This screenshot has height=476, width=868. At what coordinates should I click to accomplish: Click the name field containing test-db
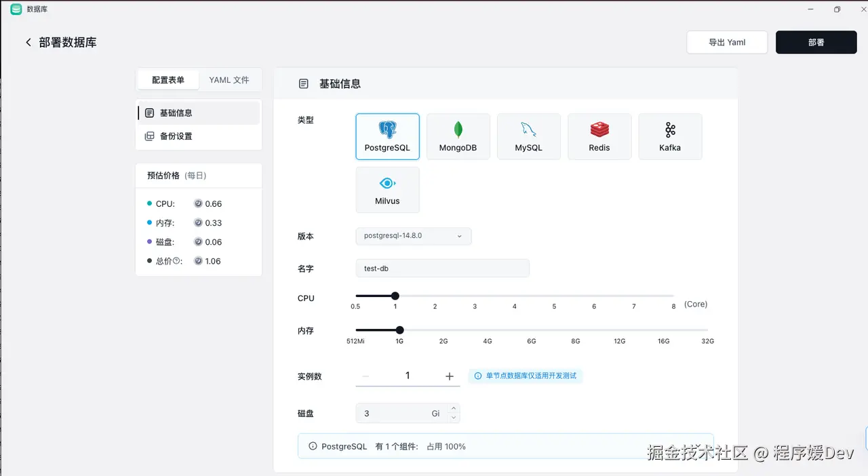click(442, 269)
